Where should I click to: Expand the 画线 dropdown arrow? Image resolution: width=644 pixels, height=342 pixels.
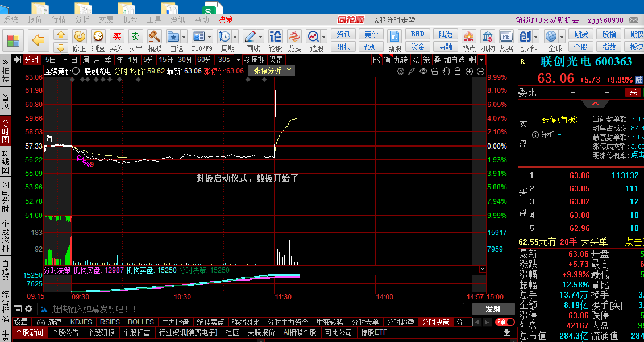(x=260, y=36)
